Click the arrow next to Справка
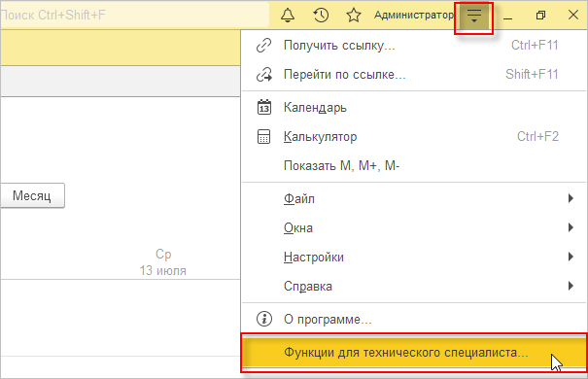 (x=571, y=286)
